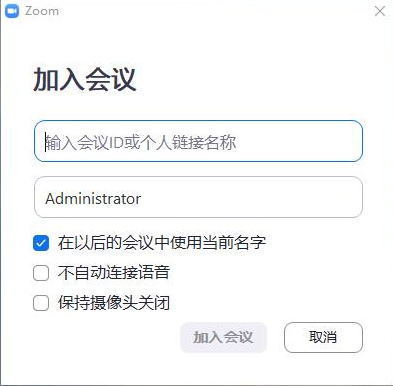The image size is (393, 386).
Task: Click the placeholder text 输入会议ID或个人链接名称
Action: (x=141, y=142)
